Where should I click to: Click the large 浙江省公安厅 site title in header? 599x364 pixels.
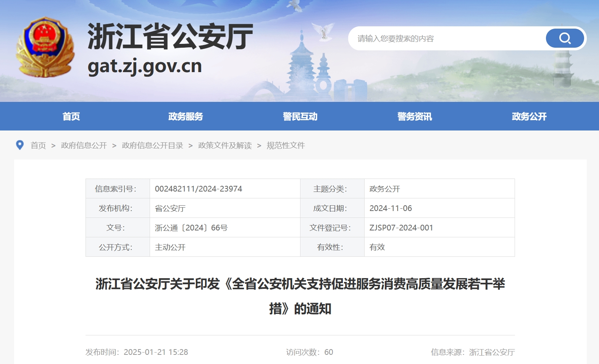click(x=170, y=37)
